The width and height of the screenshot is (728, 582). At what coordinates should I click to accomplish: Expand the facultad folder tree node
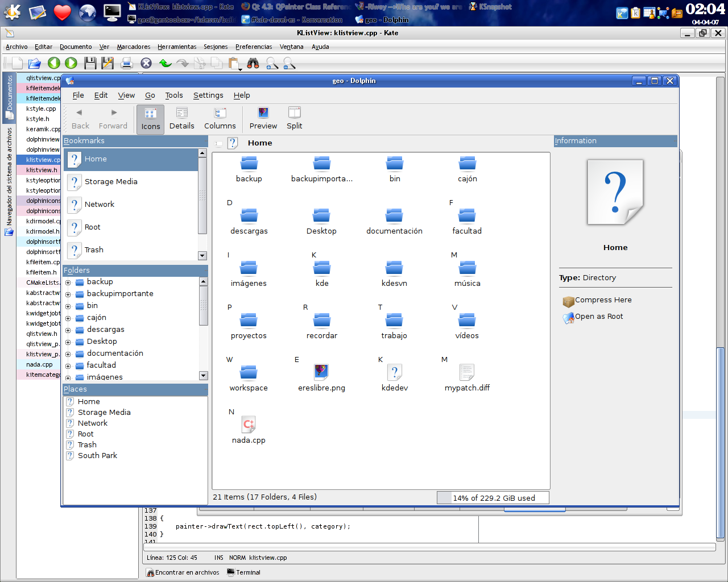tap(68, 366)
